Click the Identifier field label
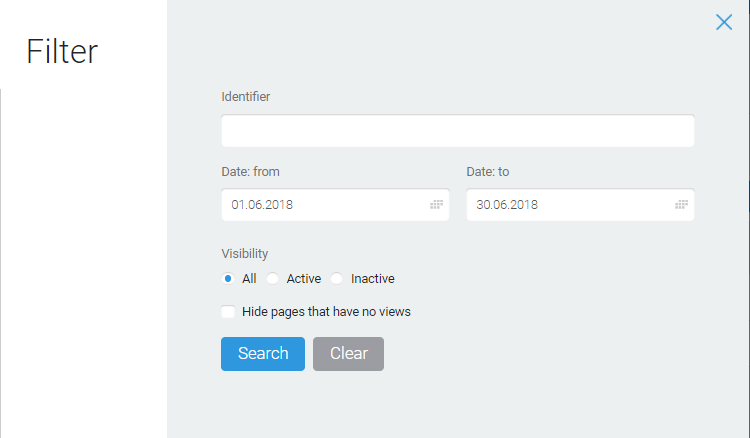750x438 pixels. point(245,97)
